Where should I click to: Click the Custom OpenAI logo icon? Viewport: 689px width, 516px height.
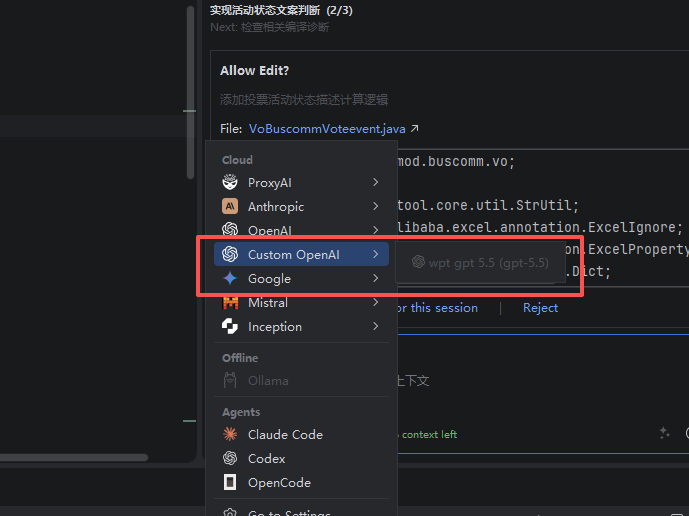pyautogui.click(x=230, y=254)
